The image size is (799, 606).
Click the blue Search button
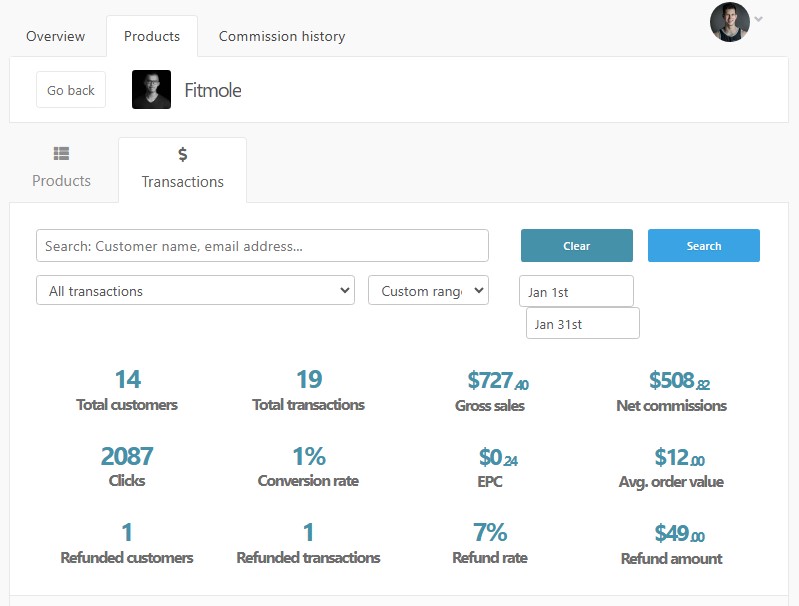click(704, 246)
